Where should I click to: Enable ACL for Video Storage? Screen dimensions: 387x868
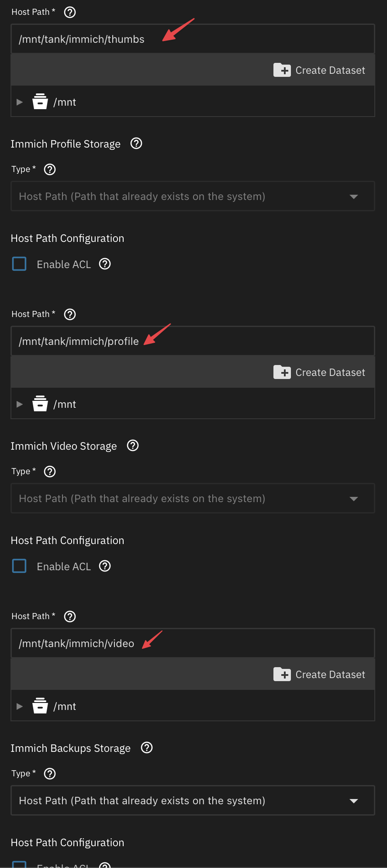pos(19,566)
